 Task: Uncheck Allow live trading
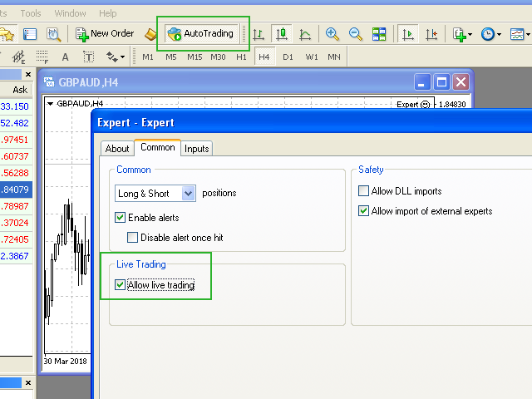tap(121, 285)
